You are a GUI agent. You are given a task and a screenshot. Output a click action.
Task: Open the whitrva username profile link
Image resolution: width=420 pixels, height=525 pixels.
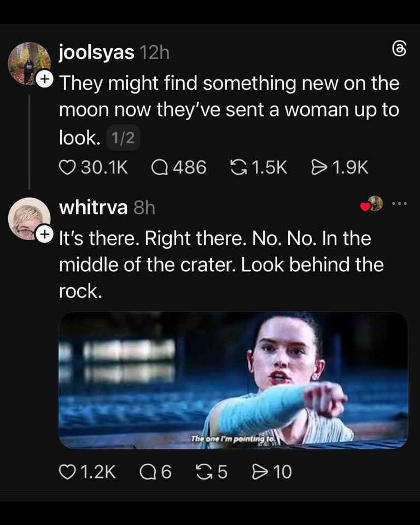[92, 207]
